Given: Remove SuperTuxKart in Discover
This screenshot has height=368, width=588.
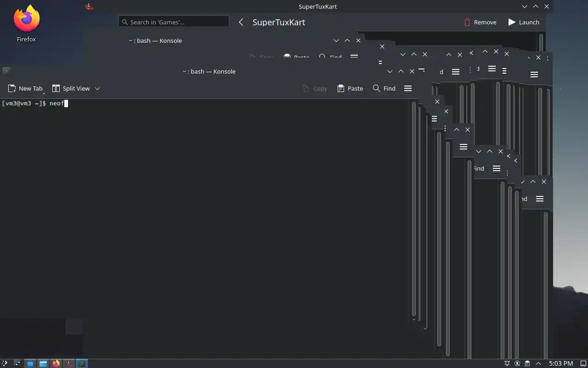Looking at the screenshot, I should (480, 22).
